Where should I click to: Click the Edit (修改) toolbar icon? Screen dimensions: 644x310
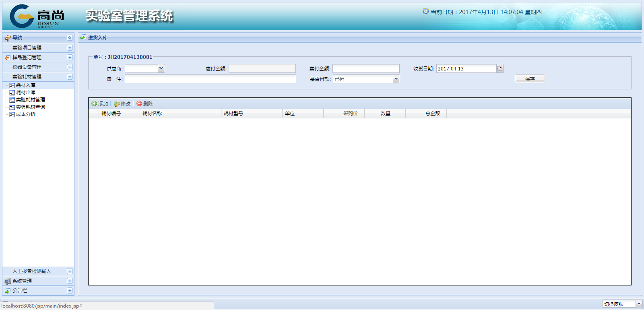(x=117, y=103)
